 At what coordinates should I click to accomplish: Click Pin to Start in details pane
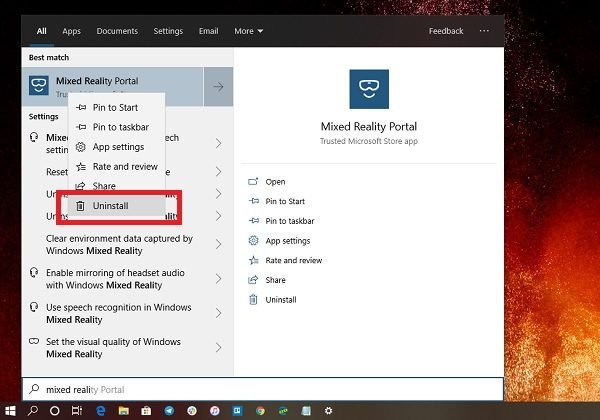285,201
